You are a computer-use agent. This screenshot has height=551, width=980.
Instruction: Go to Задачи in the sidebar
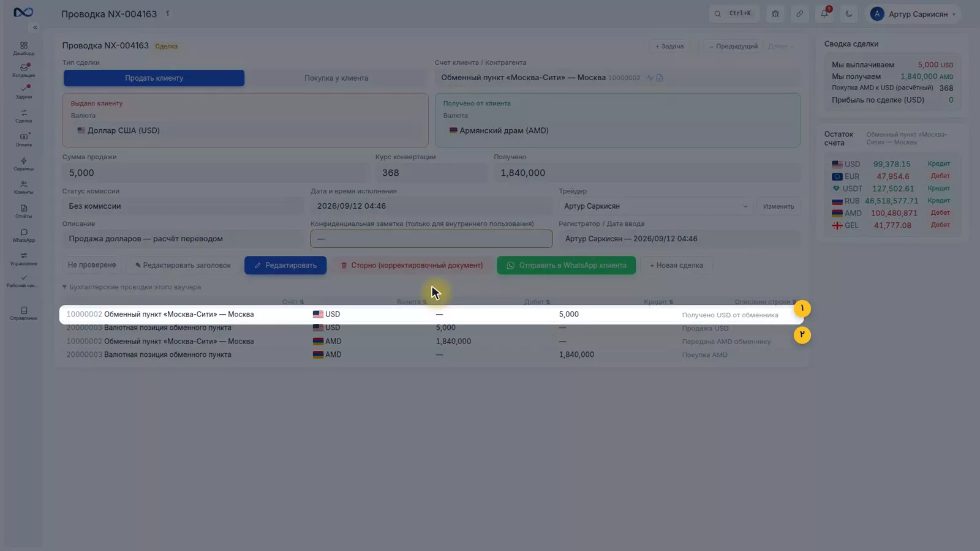pos(23,92)
